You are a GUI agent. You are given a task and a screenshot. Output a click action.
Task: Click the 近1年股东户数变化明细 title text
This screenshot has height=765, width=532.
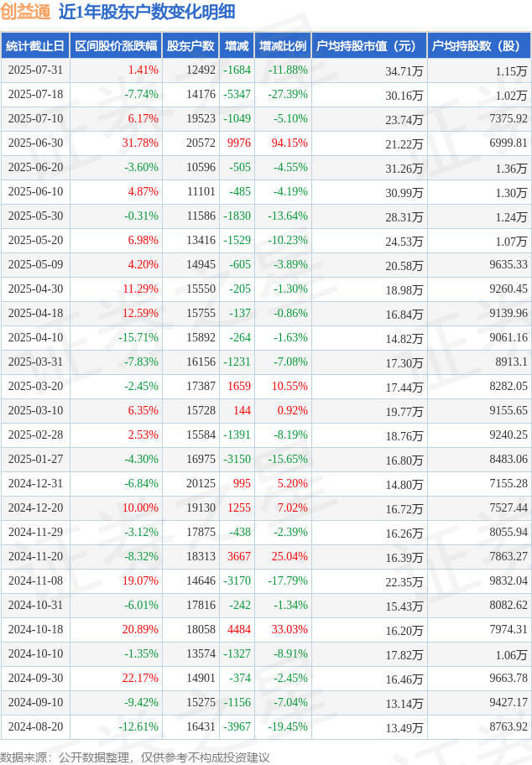[147, 12]
